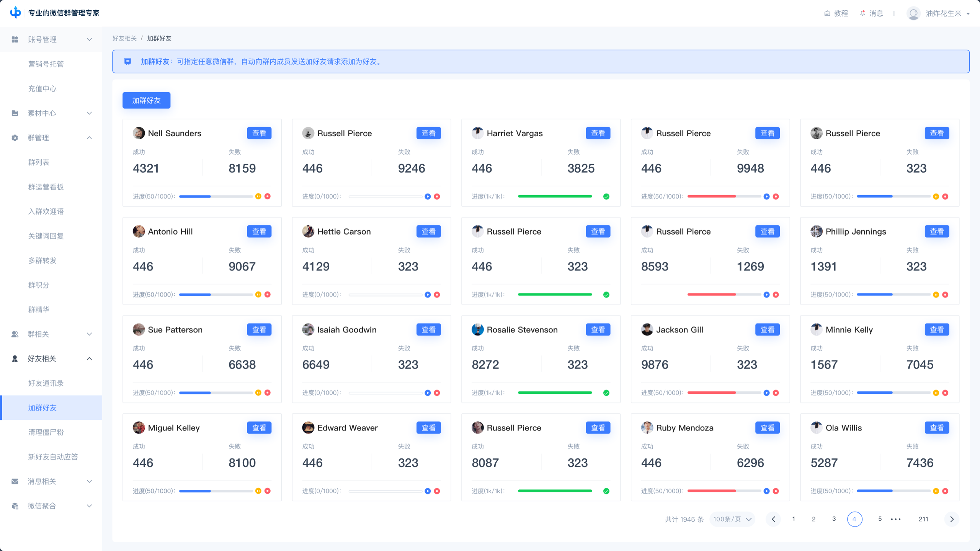Click green checkmark on Harriet Vargas card
Viewport: 980px width, 551px height.
coord(606,196)
